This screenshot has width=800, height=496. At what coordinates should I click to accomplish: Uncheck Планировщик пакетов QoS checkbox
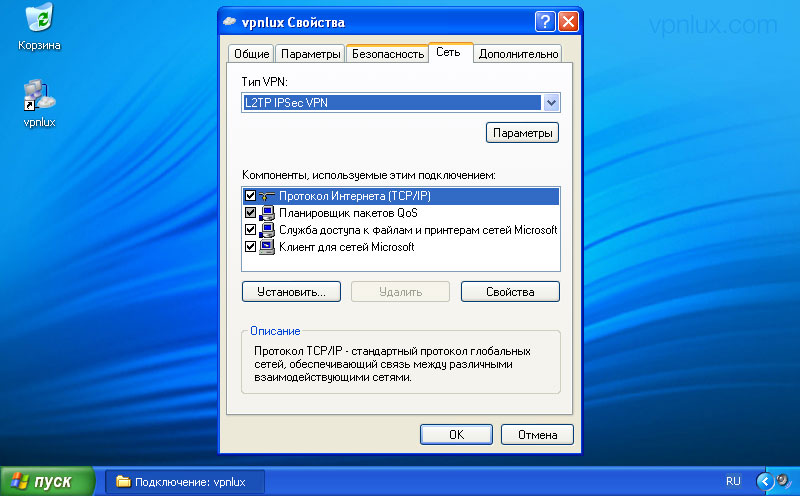click(x=250, y=213)
